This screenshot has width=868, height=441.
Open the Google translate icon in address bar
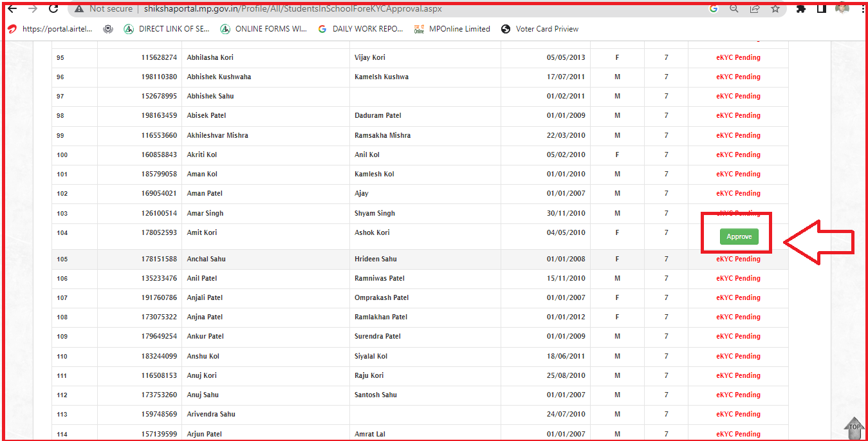(x=713, y=9)
